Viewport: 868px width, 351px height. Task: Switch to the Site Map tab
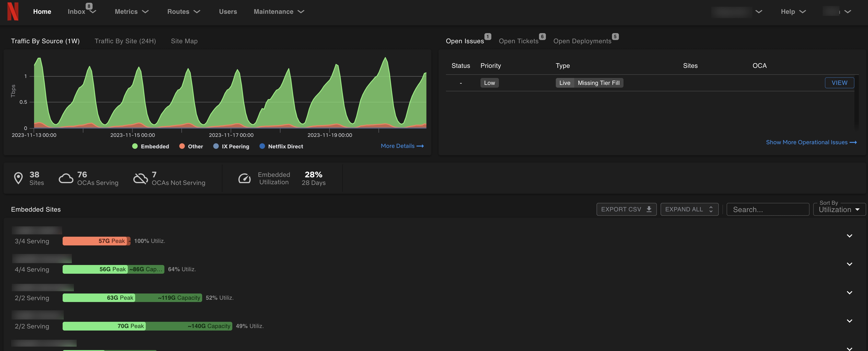[184, 41]
